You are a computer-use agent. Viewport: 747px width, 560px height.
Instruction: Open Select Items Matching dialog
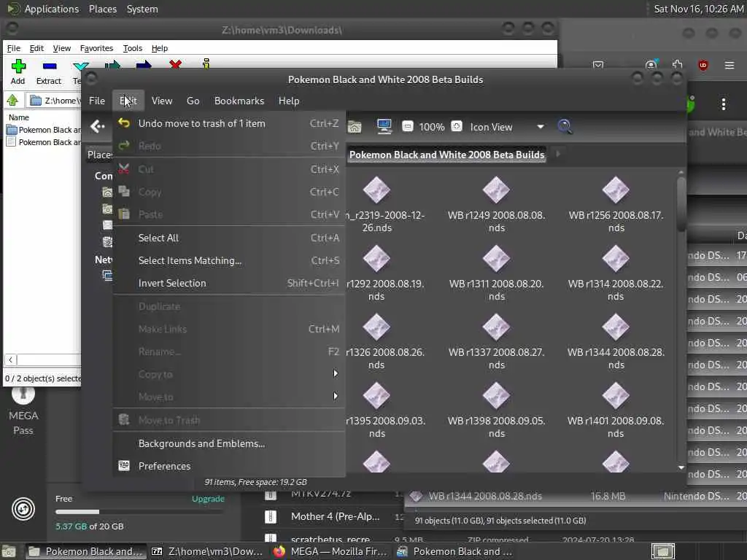pos(190,260)
